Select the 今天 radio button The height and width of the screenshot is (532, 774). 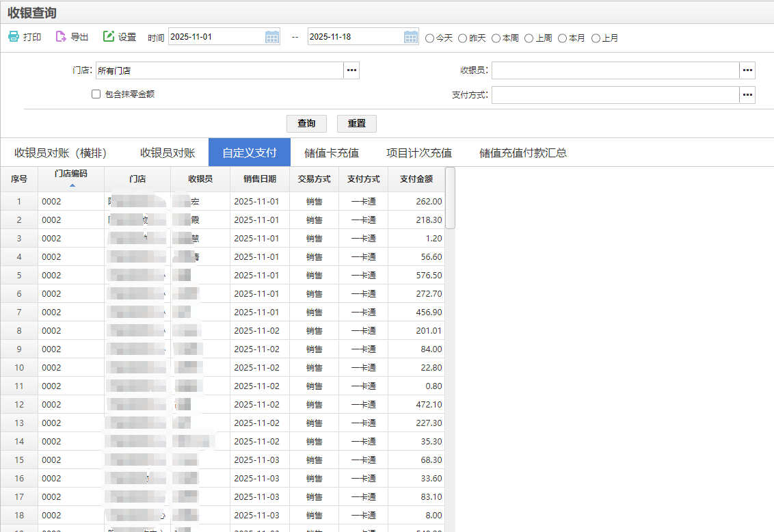[x=430, y=38]
